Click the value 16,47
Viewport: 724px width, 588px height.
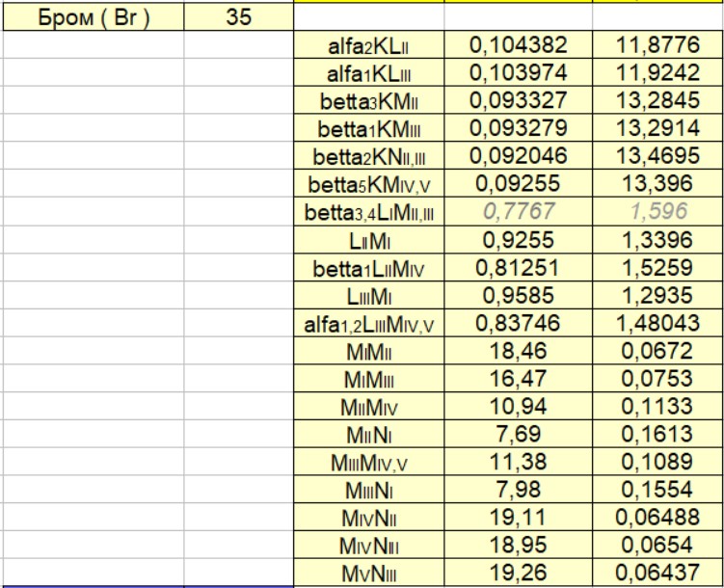[x=518, y=379]
